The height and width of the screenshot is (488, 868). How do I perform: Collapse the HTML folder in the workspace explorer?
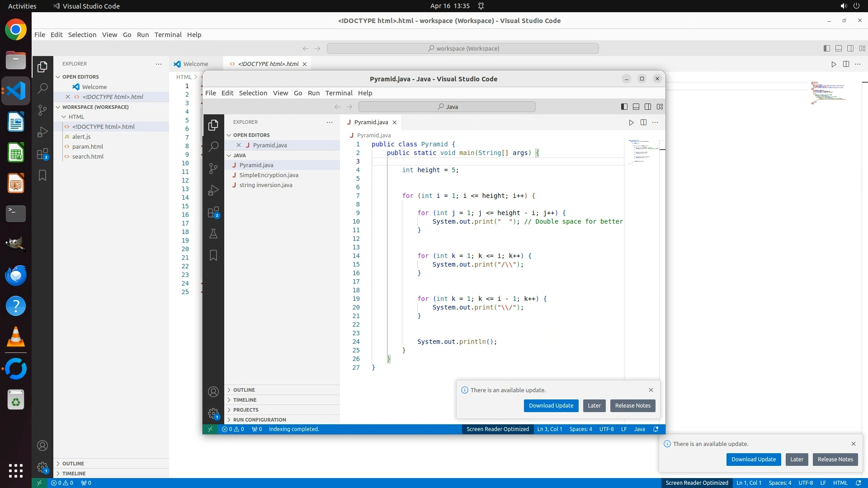point(76,117)
